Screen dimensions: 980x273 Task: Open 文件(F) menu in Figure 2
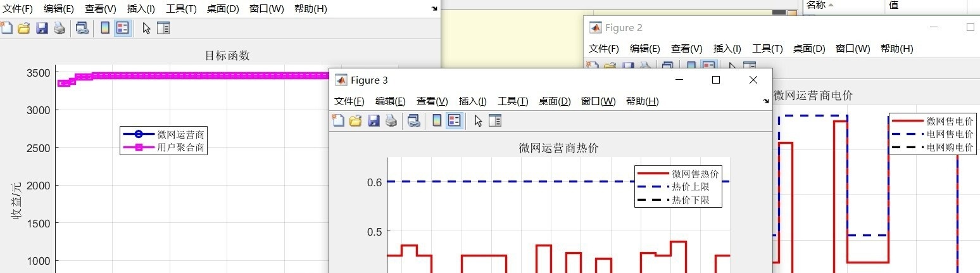(x=604, y=49)
